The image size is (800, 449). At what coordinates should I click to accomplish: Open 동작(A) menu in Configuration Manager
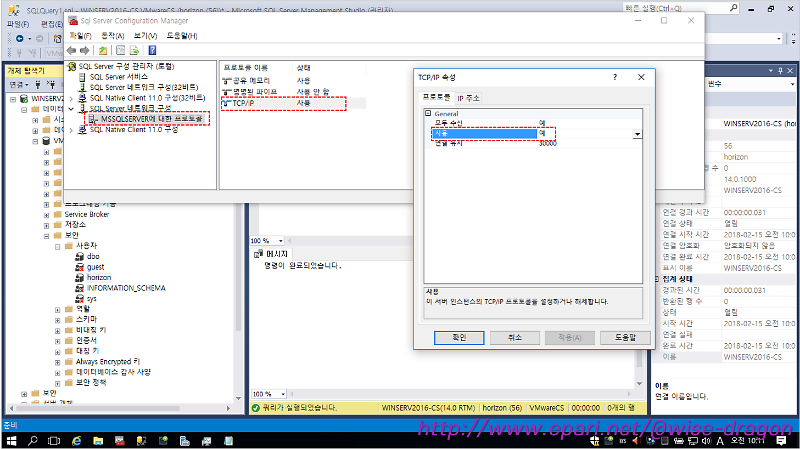[x=113, y=36]
